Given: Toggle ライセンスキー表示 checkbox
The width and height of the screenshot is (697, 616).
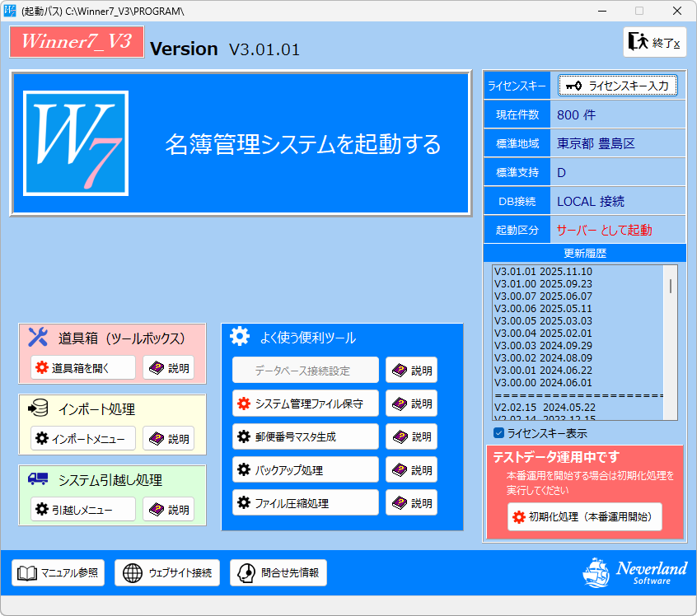Looking at the screenshot, I should 498,433.
